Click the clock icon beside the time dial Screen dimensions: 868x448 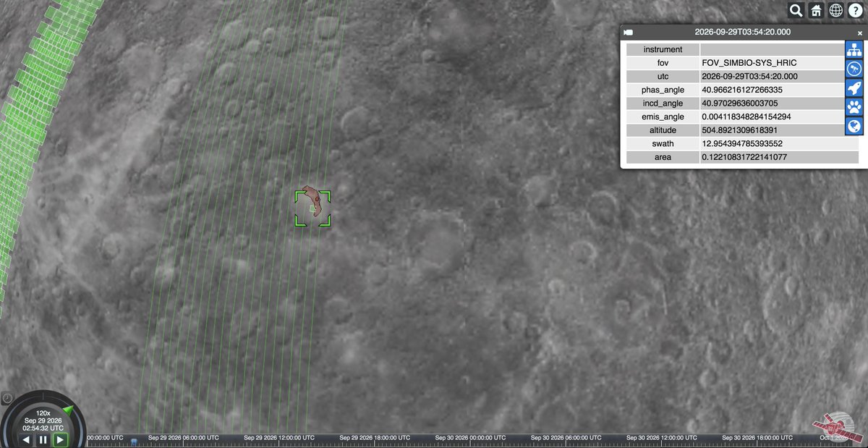tap(7, 397)
